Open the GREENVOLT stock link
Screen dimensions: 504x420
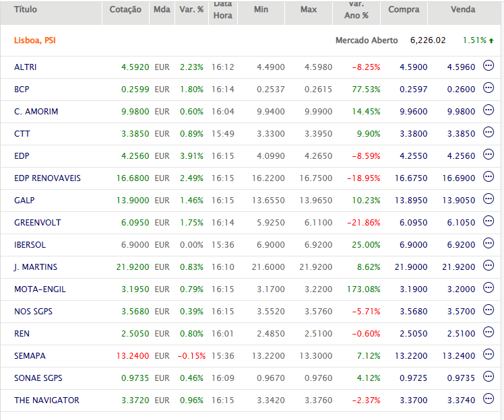(37, 223)
